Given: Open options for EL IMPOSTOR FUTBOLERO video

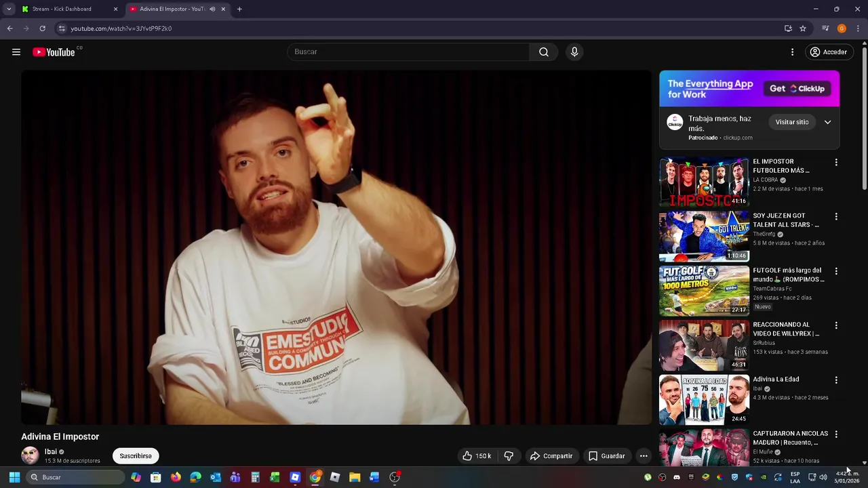Looking at the screenshot, I should (x=836, y=163).
